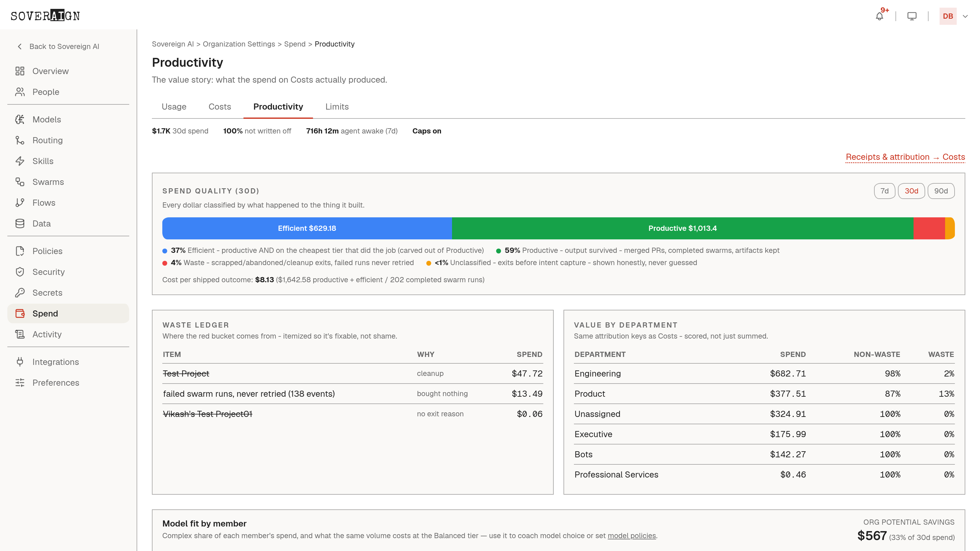
Task: Click the Professional Services row
Action: pos(764,474)
